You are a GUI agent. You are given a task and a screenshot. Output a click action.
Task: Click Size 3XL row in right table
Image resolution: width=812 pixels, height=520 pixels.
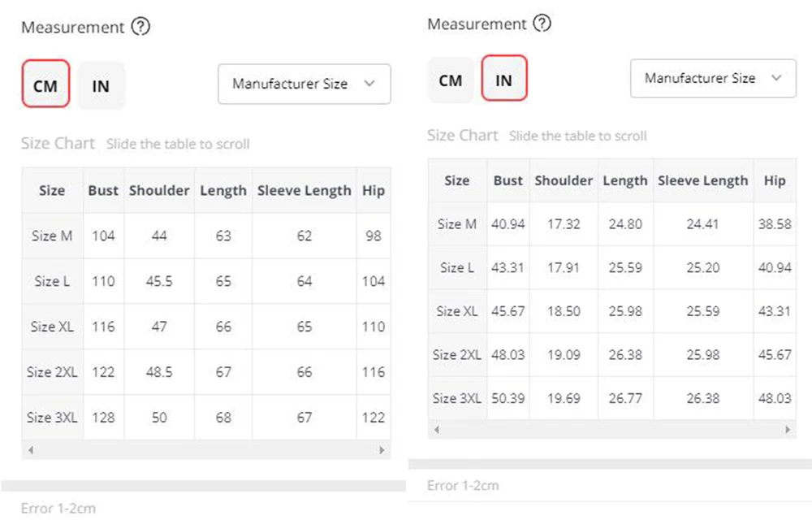pos(457,398)
